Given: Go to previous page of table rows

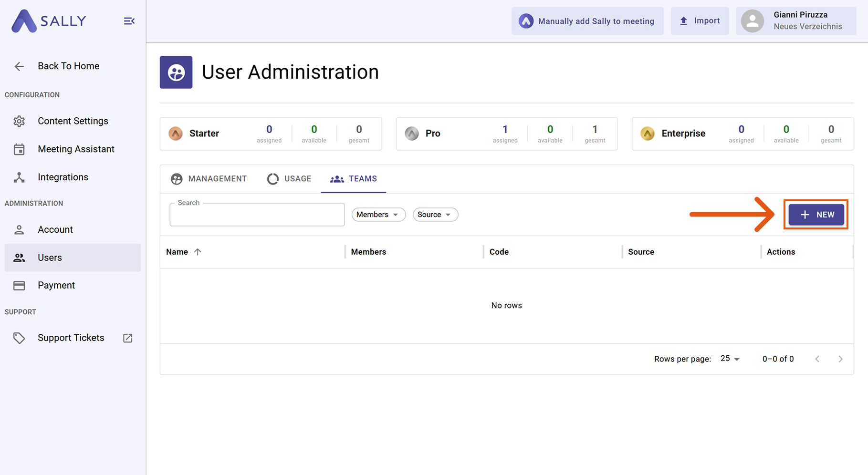Looking at the screenshot, I should coord(817,359).
